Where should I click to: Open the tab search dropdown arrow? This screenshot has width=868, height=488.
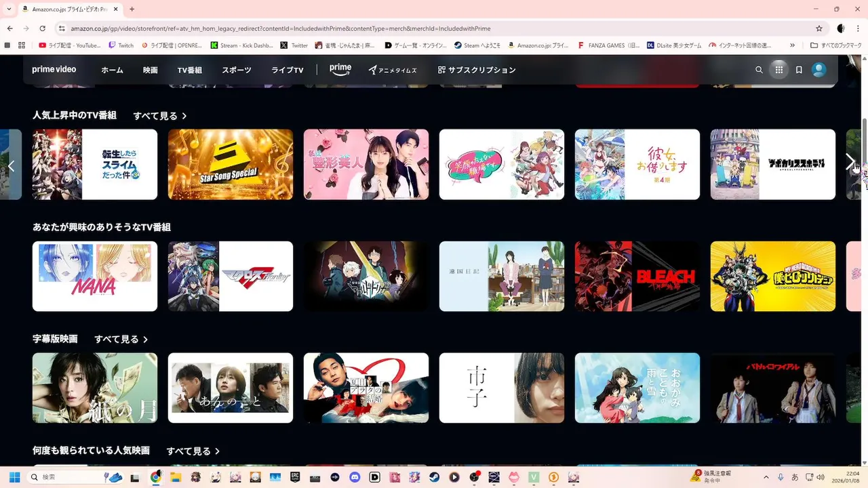click(x=9, y=9)
